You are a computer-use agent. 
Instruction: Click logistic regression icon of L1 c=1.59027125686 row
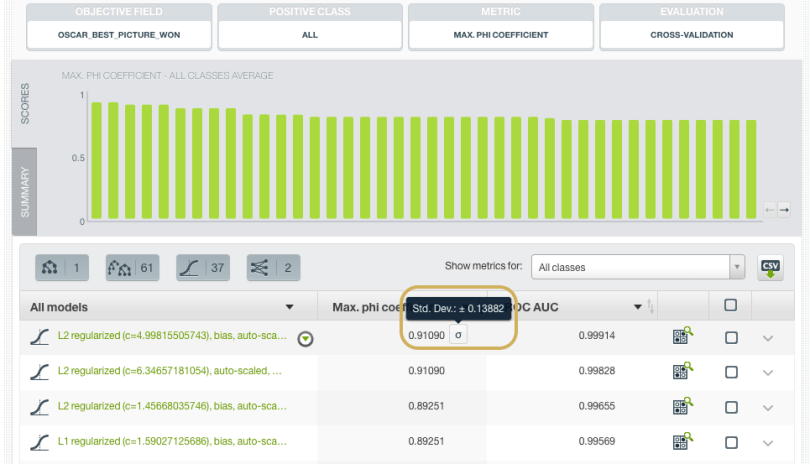pyautogui.click(x=40, y=442)
